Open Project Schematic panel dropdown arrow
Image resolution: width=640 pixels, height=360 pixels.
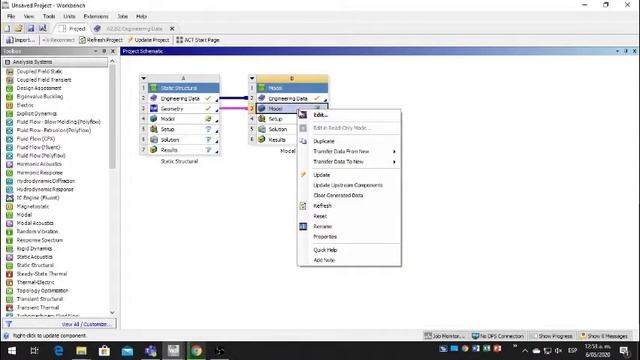[617, 51]
